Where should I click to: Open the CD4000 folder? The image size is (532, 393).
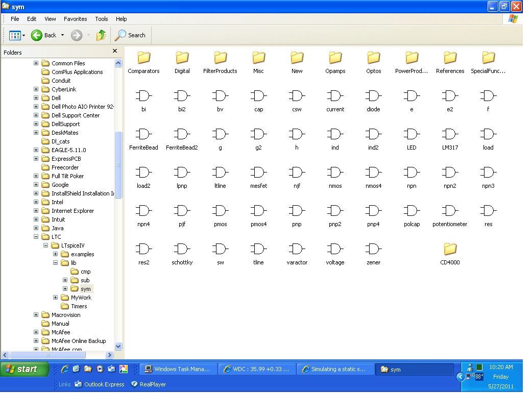(450, 254)
